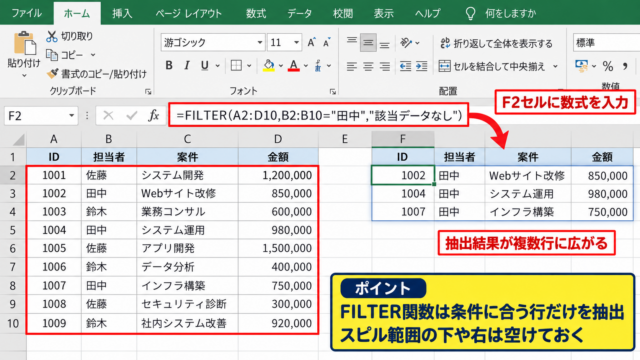Apply Comma style icon
The height and width of the screenshot is (360, 640).
(625, 66)
